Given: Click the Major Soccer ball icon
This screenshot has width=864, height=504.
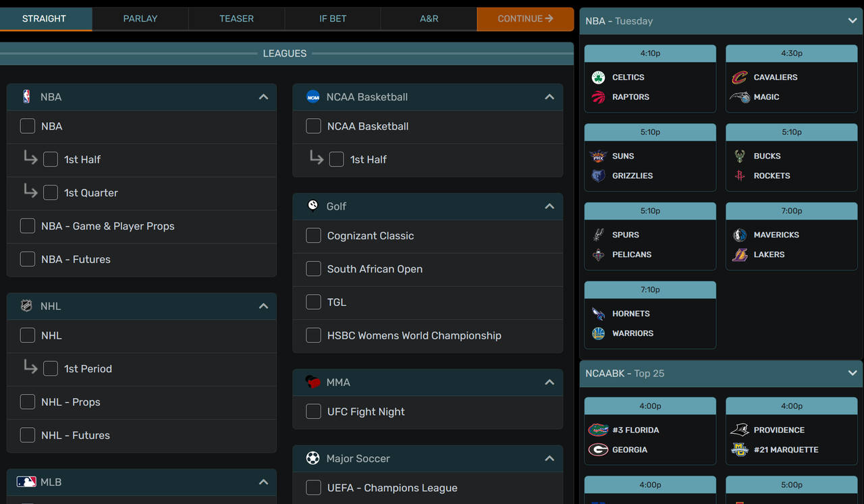Looking at the screenshot, I should point(313,458).
